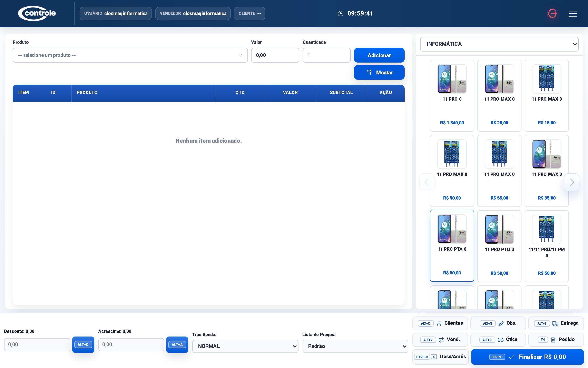Click the CLIENTE badge in header

coord(249,13)
